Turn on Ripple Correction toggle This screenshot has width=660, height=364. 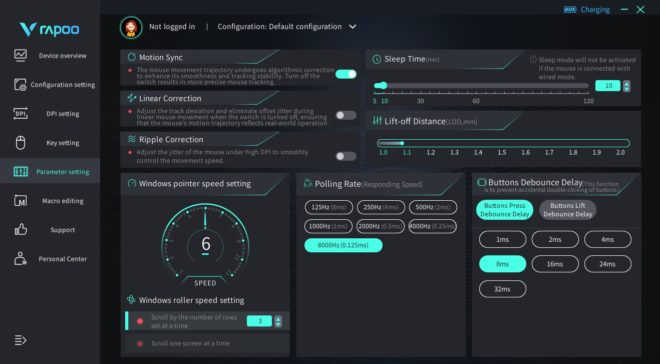click(x=346, y=156)
